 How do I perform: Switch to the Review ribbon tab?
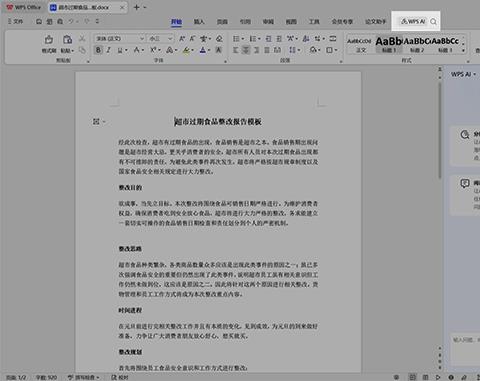pos(268,22)
